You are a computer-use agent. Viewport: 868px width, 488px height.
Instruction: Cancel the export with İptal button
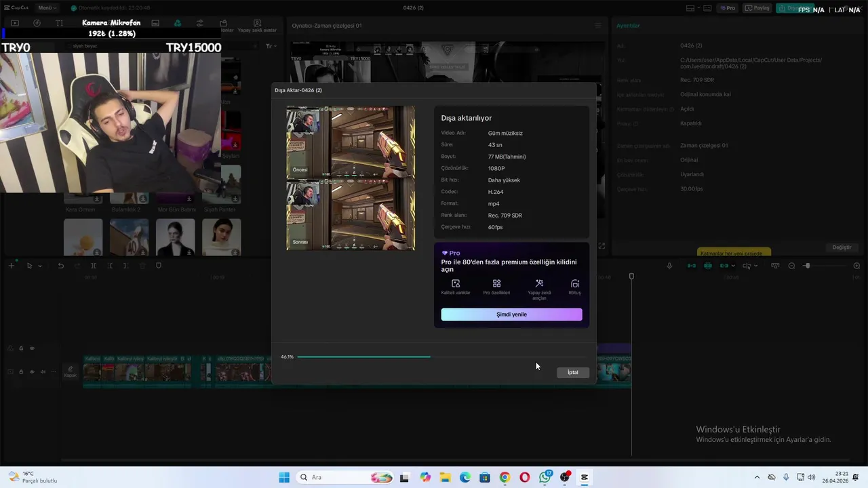coord(573,372)
